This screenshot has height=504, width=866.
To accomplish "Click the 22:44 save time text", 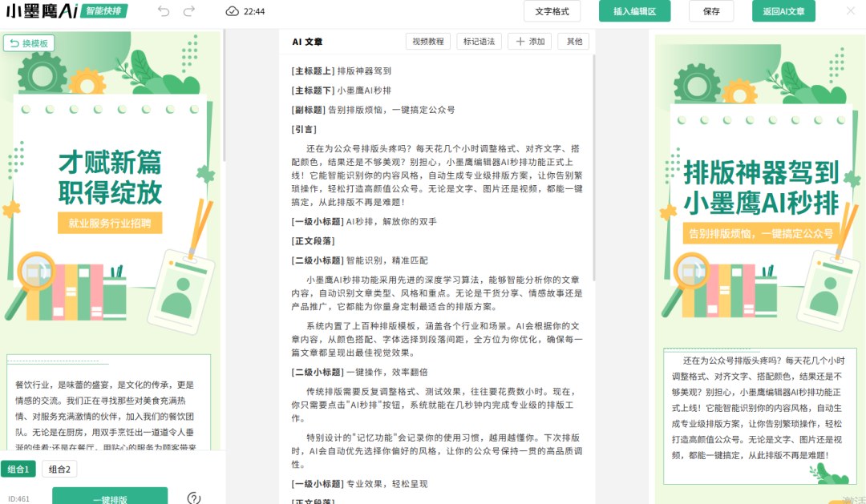I will (x=254, y=11).
